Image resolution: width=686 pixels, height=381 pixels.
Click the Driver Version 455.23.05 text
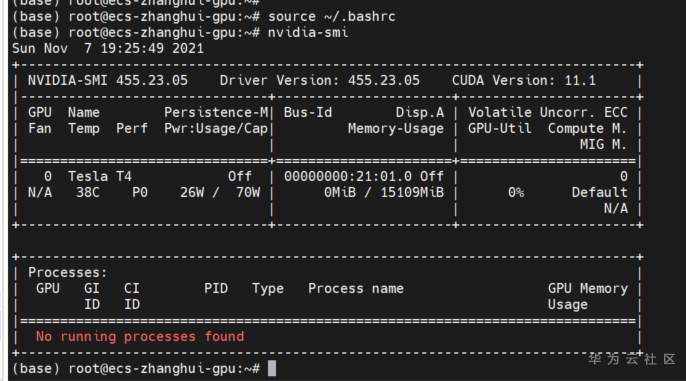pyautogui.click(x=319, y=80)
